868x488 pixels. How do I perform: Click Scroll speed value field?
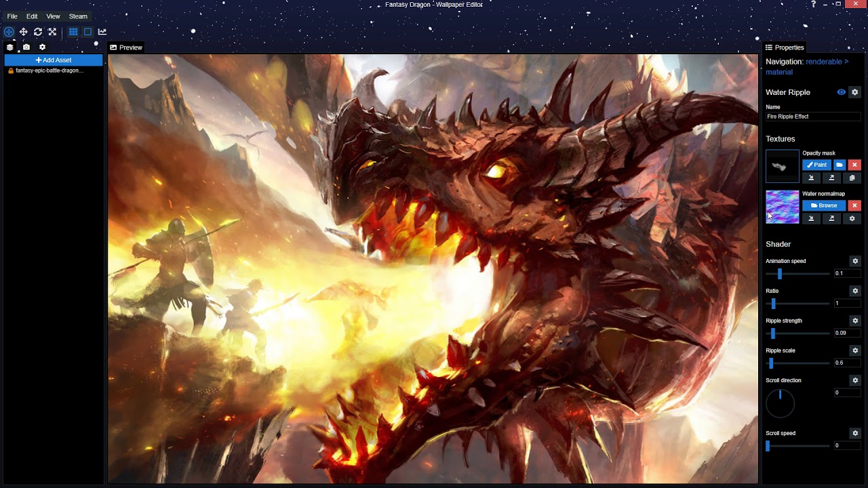click(847, 445)
